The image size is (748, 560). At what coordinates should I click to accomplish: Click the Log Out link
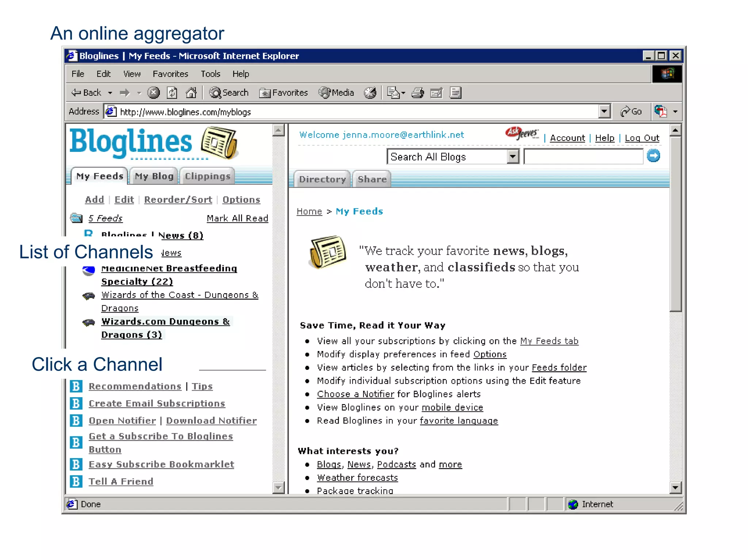tap(642, 138)
